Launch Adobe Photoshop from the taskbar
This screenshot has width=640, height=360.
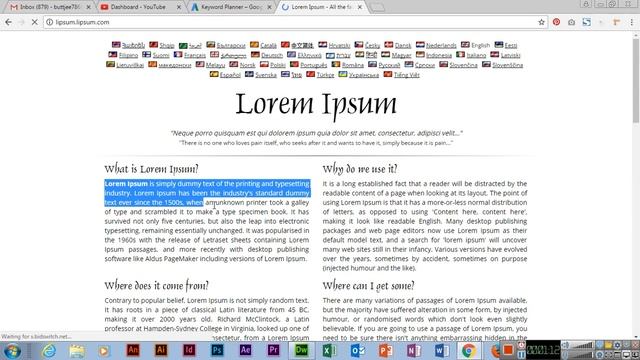click(x=217, y=350)
